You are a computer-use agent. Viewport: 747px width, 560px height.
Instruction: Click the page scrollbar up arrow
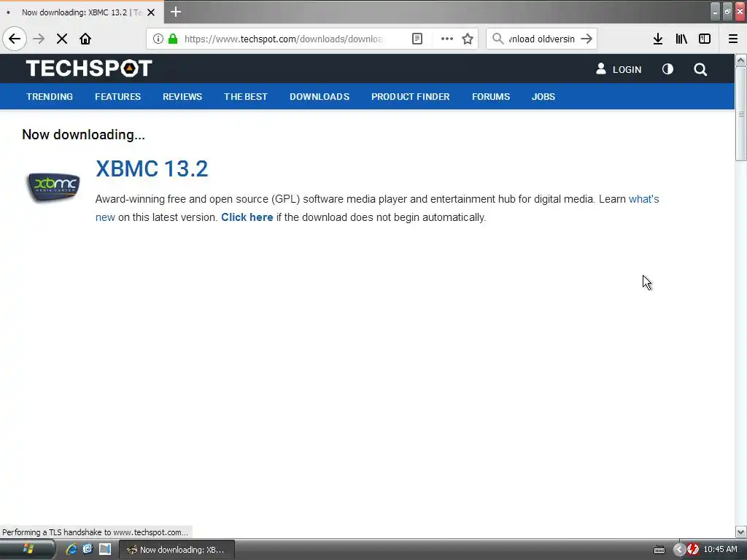tap(741, 60)
